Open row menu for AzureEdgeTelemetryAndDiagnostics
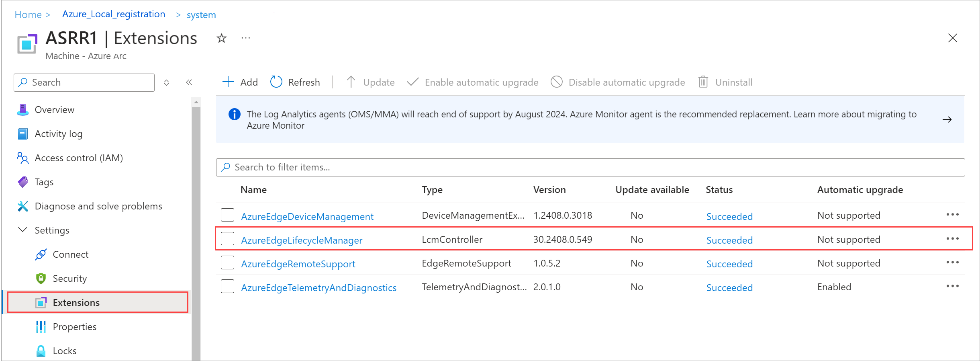This screenshot has width=980, height=361. tap(952, 286)
